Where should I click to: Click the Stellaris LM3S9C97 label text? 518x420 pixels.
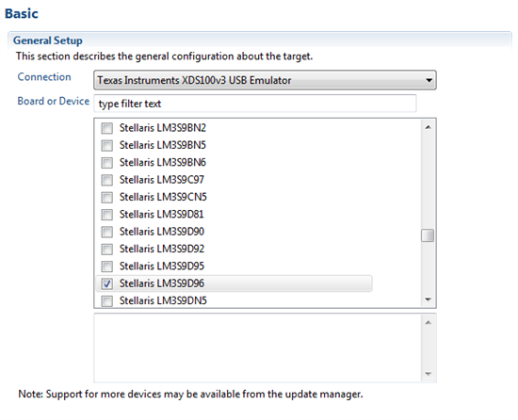[x=162, y=180]
